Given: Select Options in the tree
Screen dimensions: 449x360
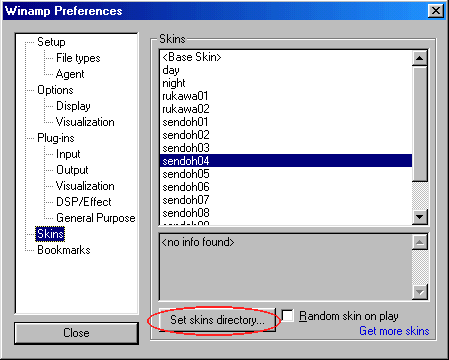Looking at the screenshot, I should pyautogui.click(x=55, y=90).
